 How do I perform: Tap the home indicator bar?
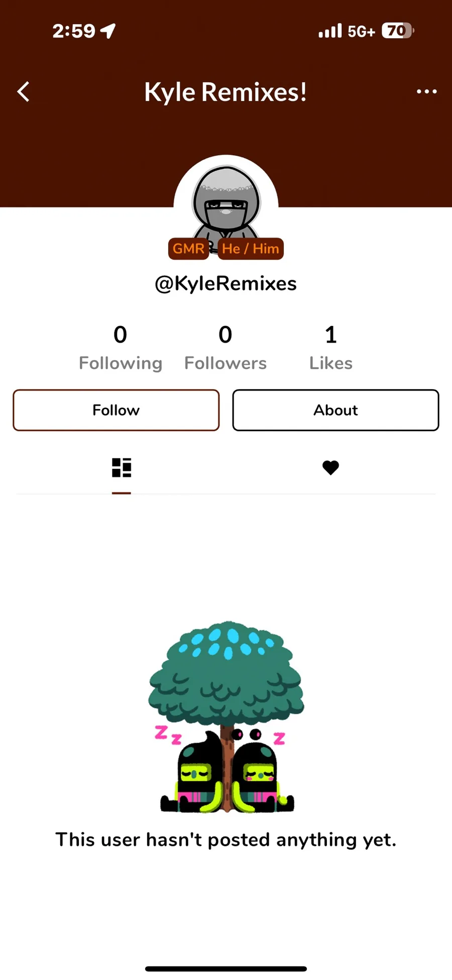(x=226, y=969)
